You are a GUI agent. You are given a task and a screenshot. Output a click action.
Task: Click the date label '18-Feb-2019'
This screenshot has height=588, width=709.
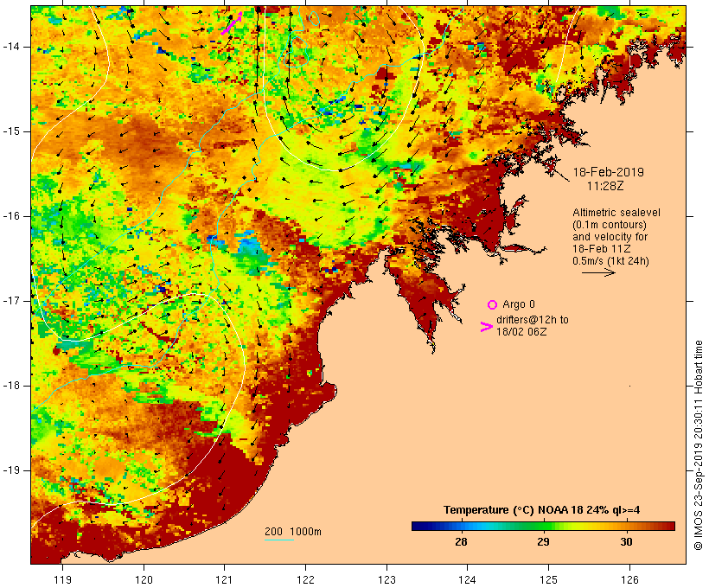tap(608, 172)
